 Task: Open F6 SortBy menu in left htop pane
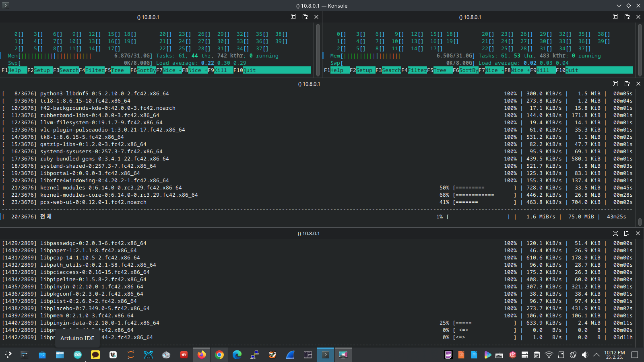(143, 70)
